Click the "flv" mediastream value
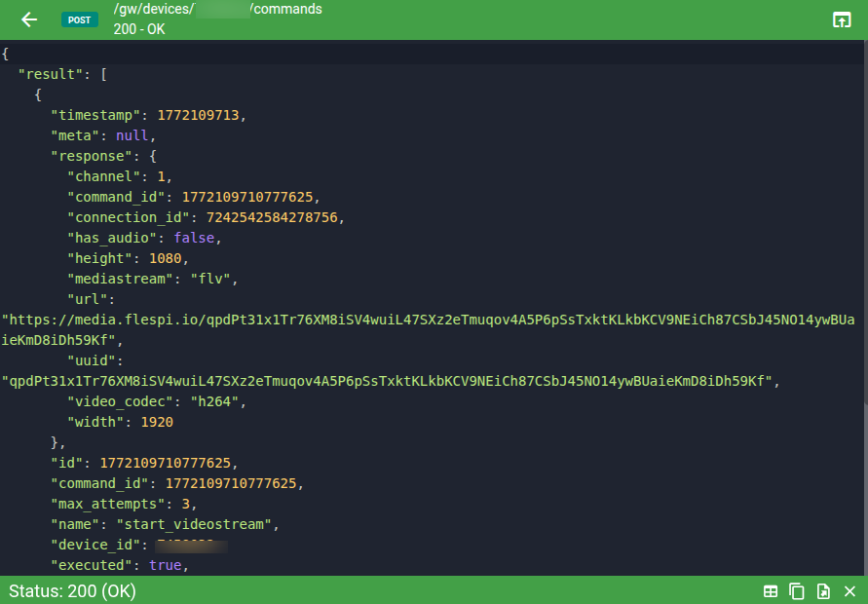 (214, 279)
